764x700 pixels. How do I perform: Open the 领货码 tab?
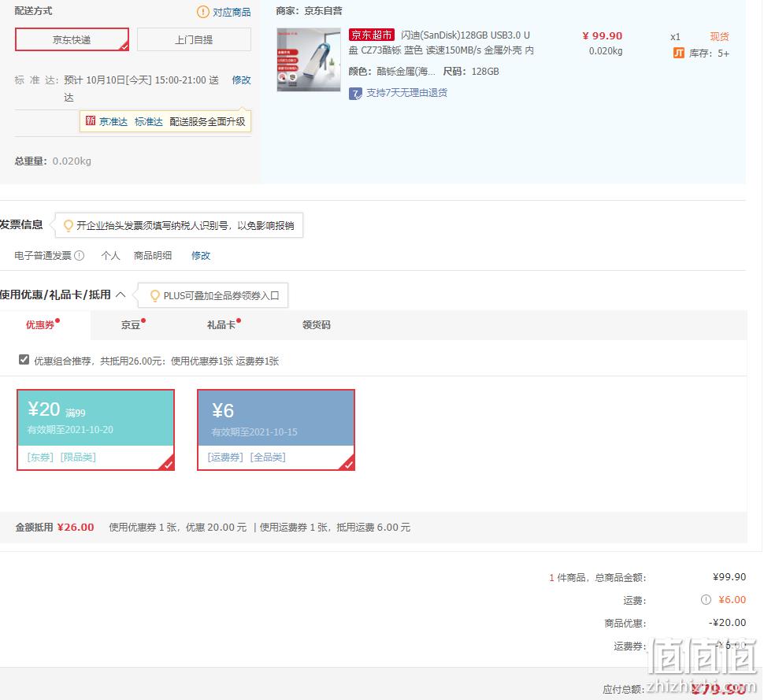(x=316, y=325)
